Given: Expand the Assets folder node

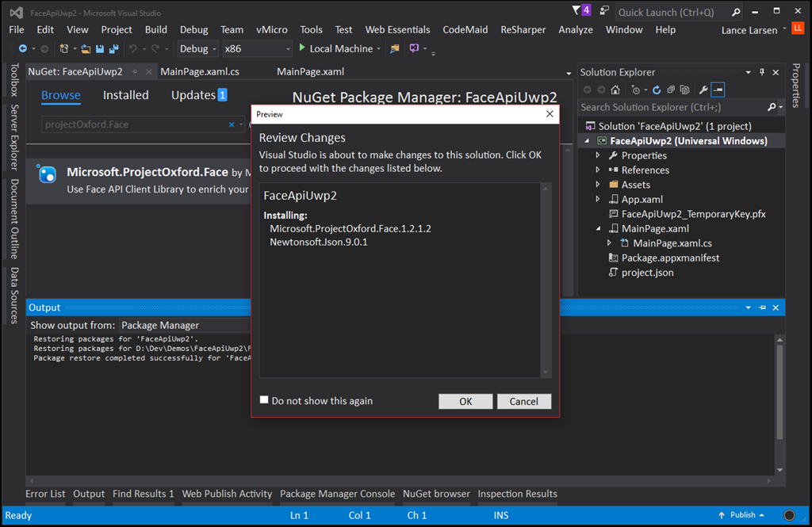Looking at the screenshot, I should click(x=598, y=185).
